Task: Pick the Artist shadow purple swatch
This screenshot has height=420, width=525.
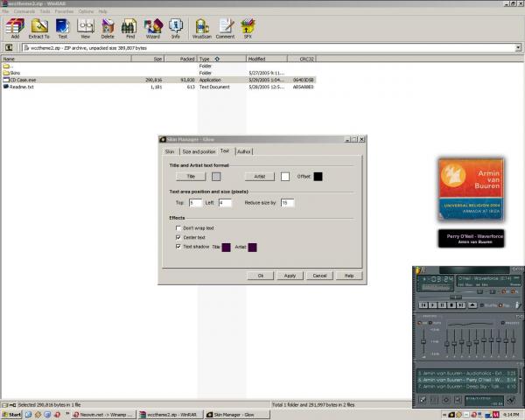Action: click(x=253, y=247)
